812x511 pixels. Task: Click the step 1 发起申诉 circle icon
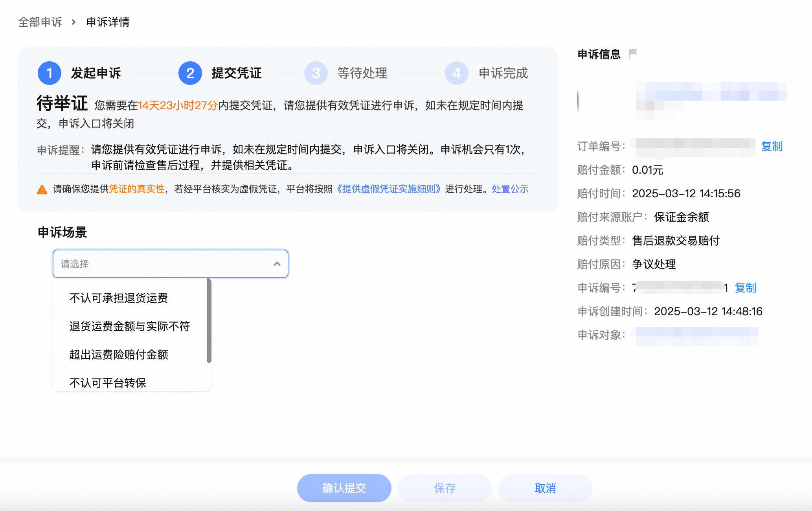49,73
